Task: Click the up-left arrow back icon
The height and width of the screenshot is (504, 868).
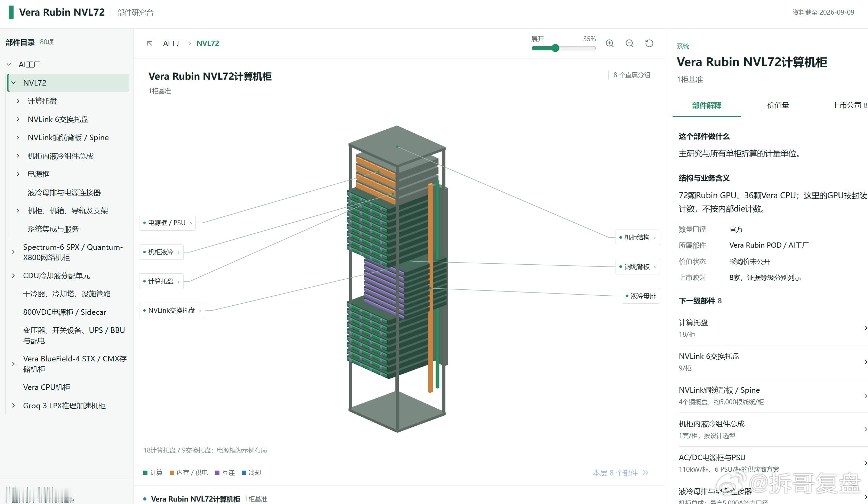Action: point(150,43)
